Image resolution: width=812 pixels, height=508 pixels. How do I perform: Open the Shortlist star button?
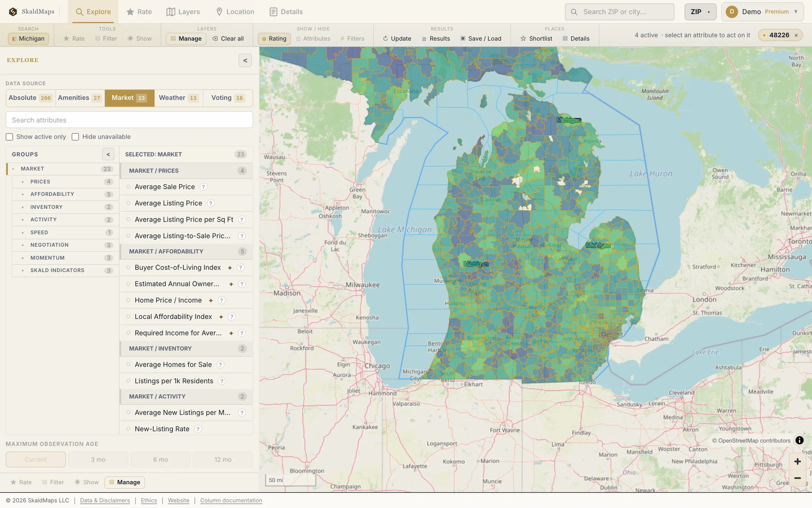click(x=536, y=38)
